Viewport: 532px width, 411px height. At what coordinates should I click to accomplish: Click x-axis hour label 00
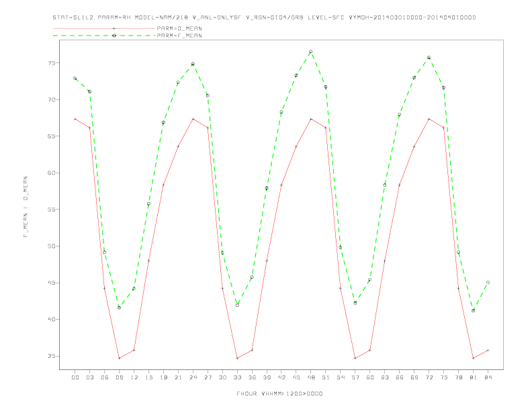(x=75, y=377)
